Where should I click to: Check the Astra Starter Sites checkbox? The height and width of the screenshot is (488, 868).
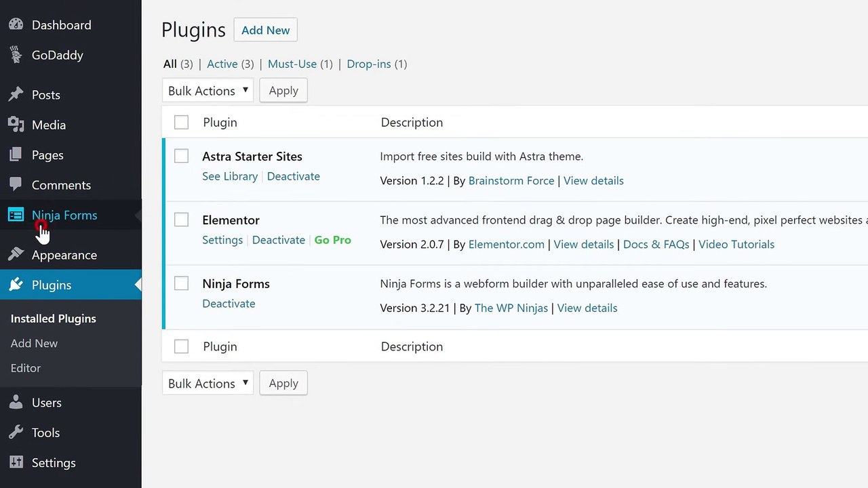[181, 156]
